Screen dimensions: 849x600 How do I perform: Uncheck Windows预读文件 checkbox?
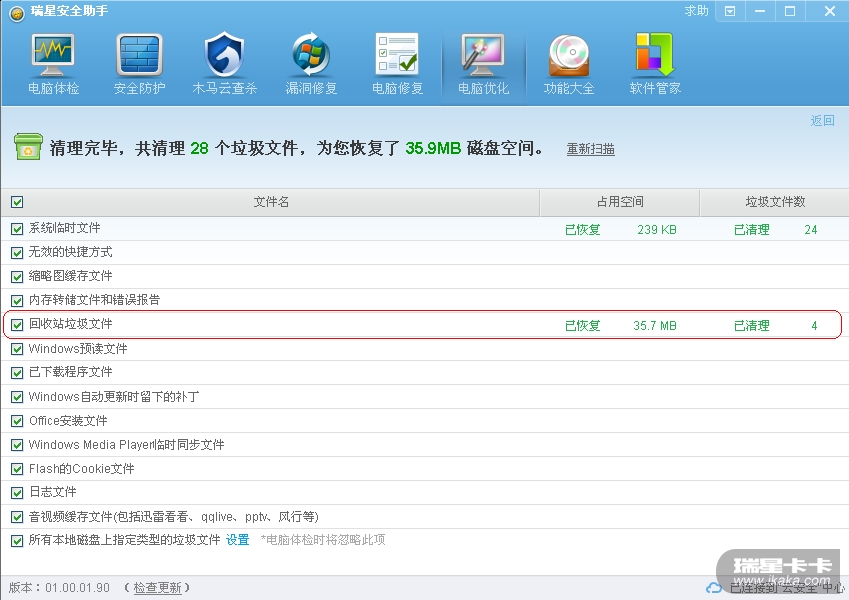[x=17, y=349]
